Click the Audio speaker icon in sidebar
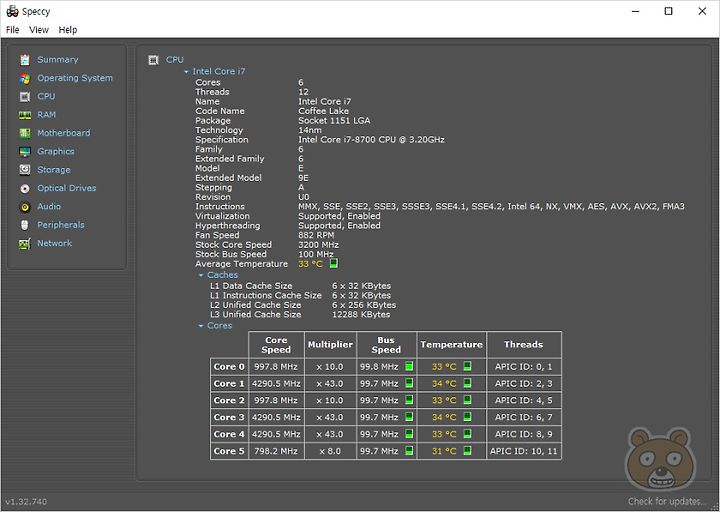This screenshot has width=720, height=512. pos(25,207)
